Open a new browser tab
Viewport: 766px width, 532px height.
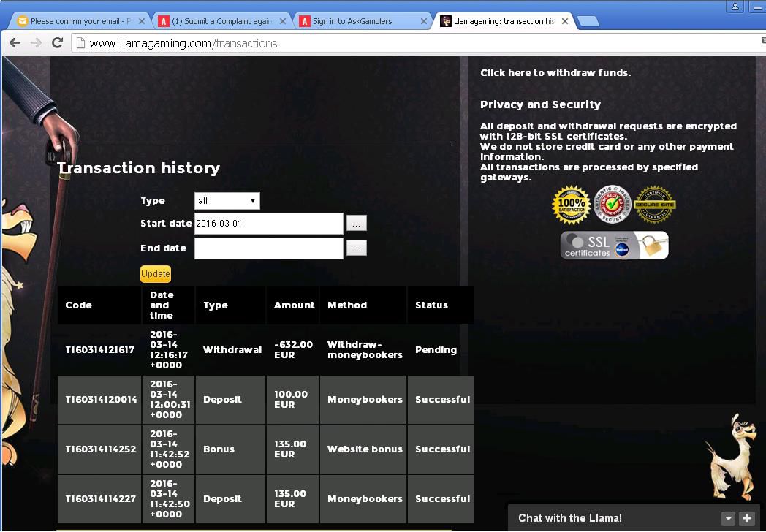pyautogui.click(x=588, y=21)
